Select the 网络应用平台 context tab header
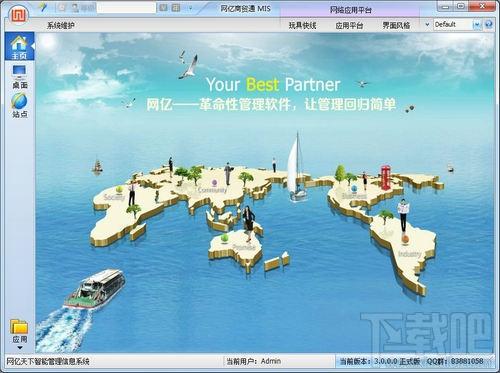This screenshot has width=500, height=373. pyautogui.click(x=351, y=10)
